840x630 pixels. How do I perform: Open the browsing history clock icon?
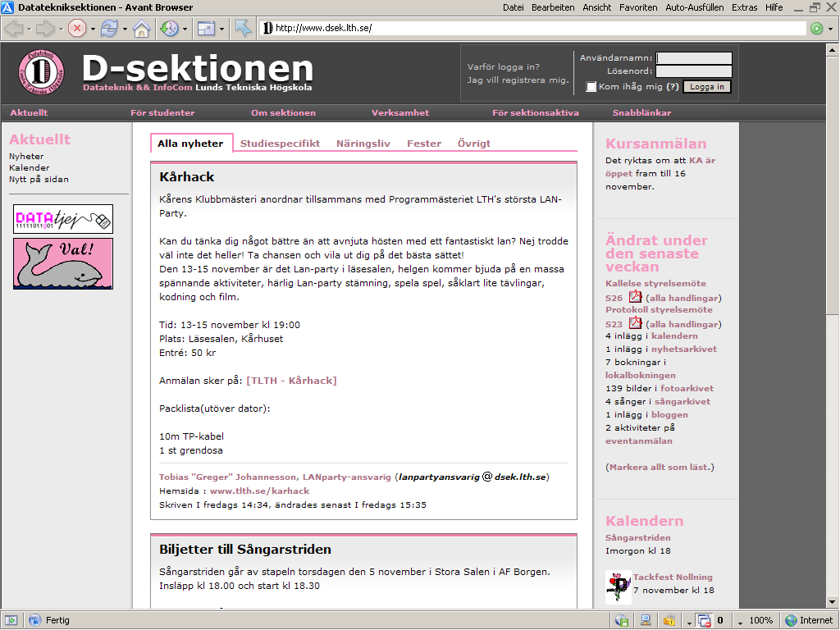coord(169,29)
